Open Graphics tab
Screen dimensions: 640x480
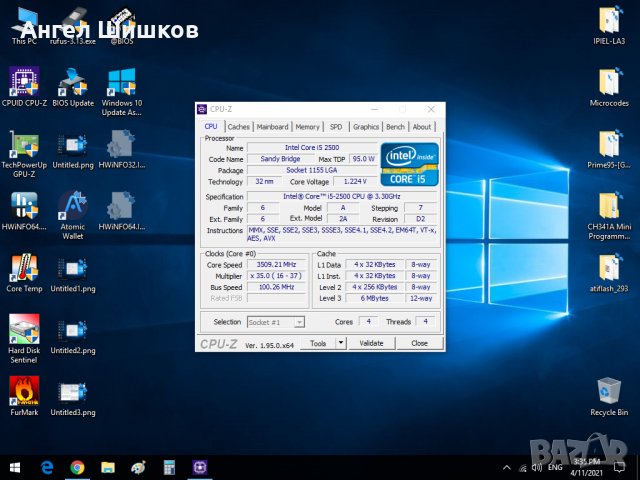pyautogui.click(x=366, y=127)
